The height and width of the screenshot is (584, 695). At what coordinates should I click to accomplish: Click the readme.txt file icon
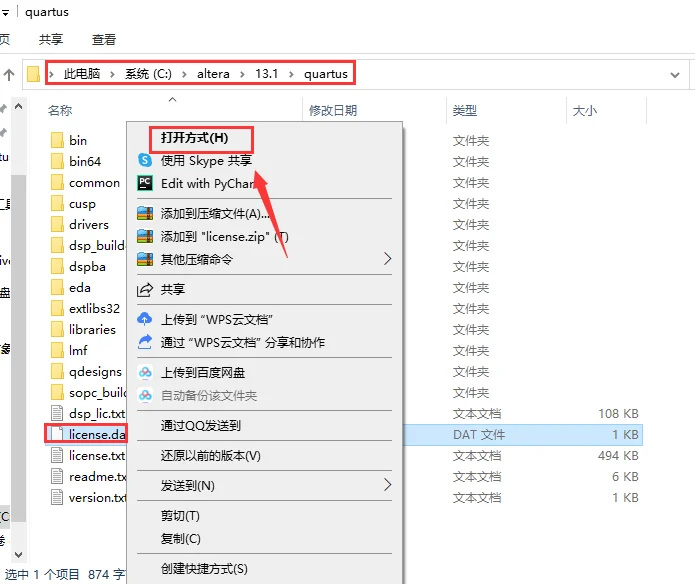57,476
